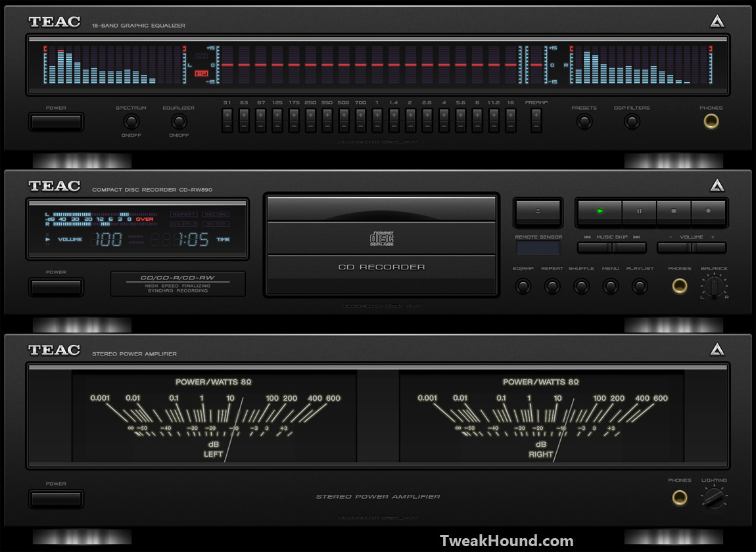Toggle the Equalizer on/off knob
Screen dimensions: 756x552
179,122
